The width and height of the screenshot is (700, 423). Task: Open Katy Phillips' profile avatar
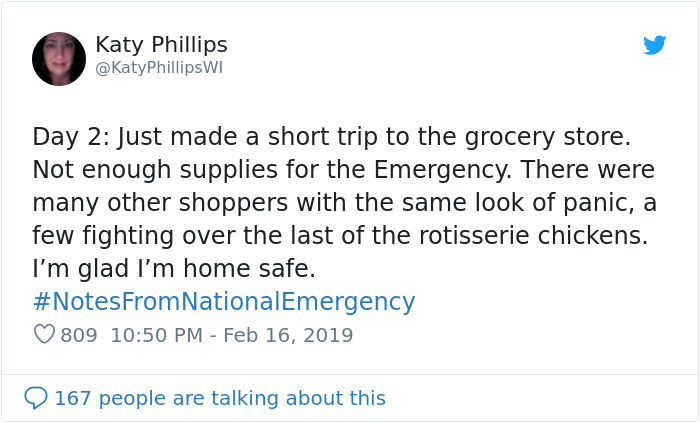[59, 59]
